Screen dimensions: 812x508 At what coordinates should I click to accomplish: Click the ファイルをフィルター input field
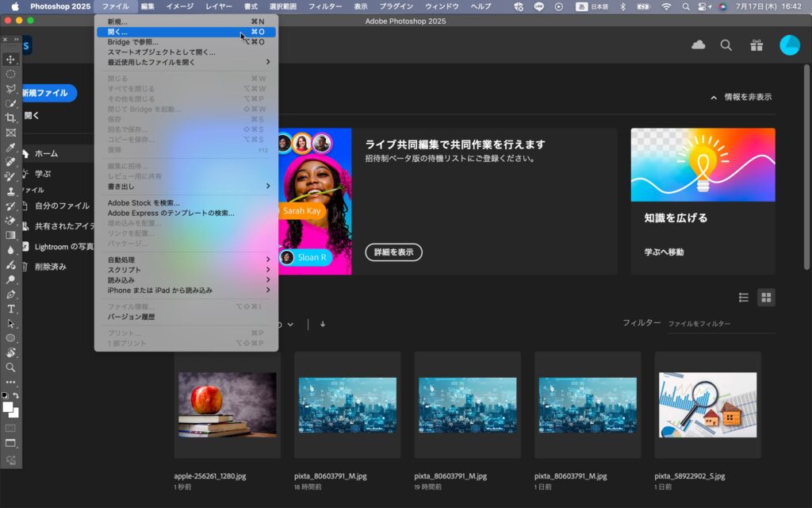click(721, 324)
